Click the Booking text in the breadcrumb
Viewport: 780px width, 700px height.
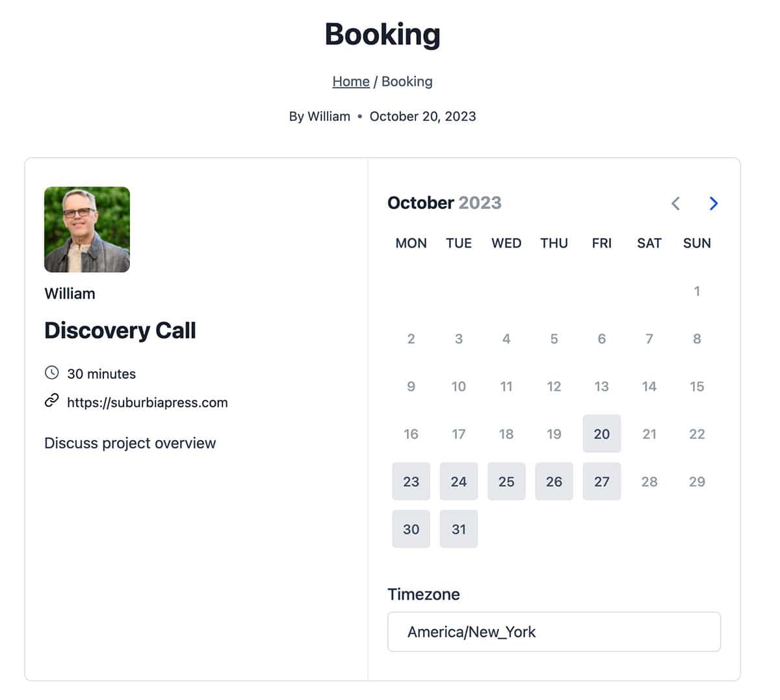(x=407, y=81)
